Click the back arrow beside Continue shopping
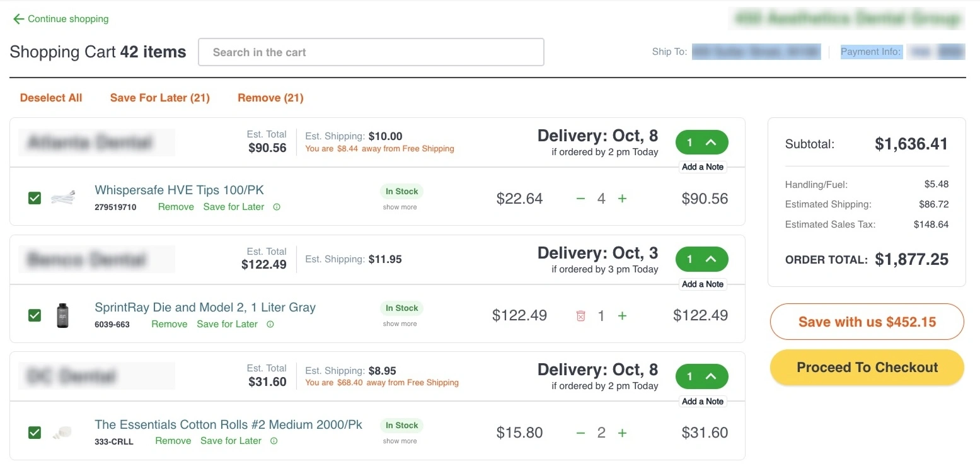 tap(18, 19)
